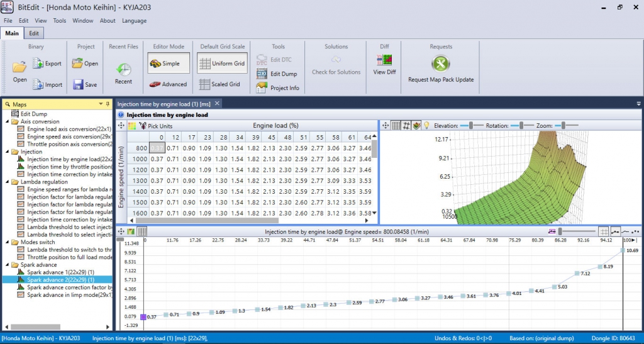Click the Import binary icon

38,84
